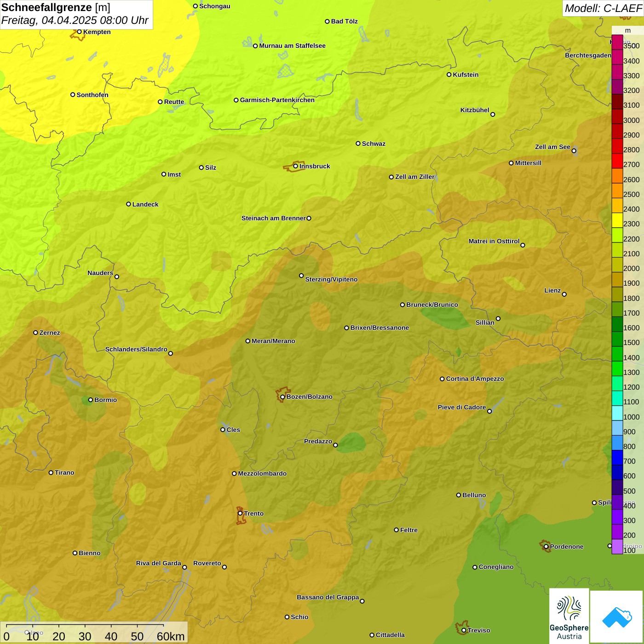Image resolution: width=644 pixels, height=644 pixels.
Task: Click the Kempten label
Action: [97, 32]
